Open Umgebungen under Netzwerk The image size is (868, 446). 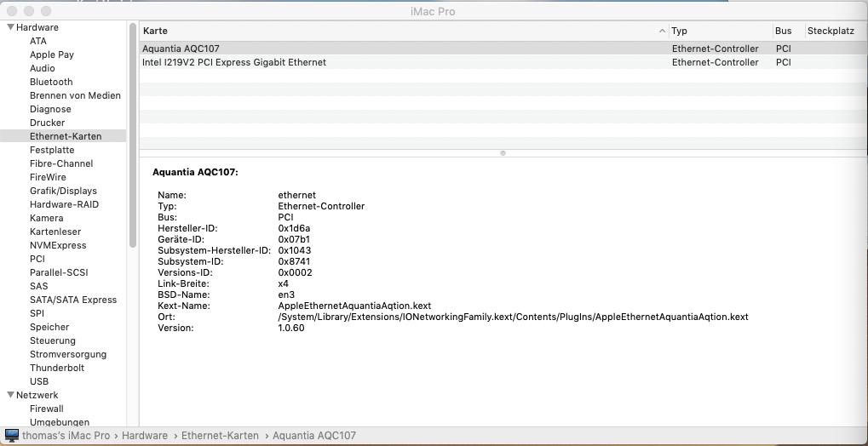(x=60, y=422)
